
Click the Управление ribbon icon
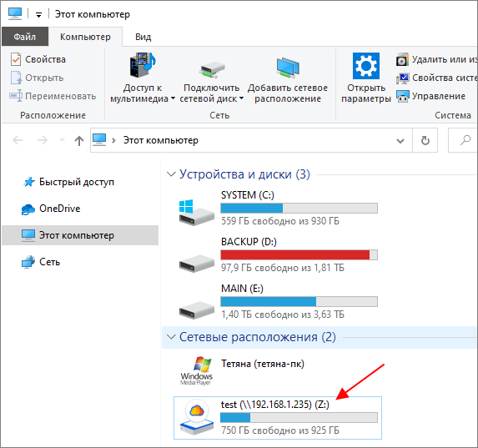pos(402,97)
